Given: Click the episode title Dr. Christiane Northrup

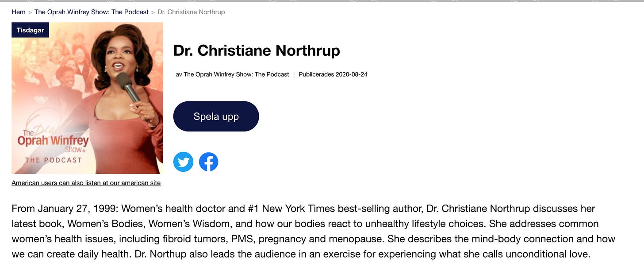Looking at the screenshot, I should pyautogui.click(x=257, y=50).
